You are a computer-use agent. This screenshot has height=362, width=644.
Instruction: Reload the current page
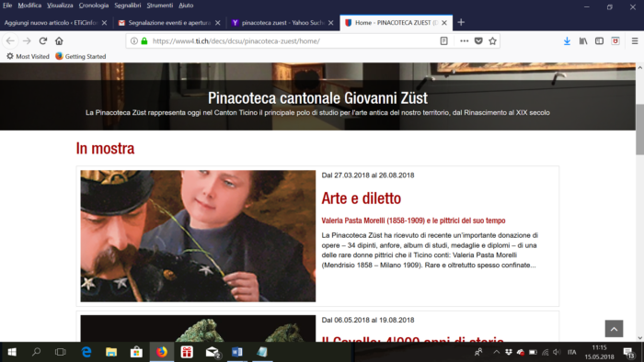(43, 41)
